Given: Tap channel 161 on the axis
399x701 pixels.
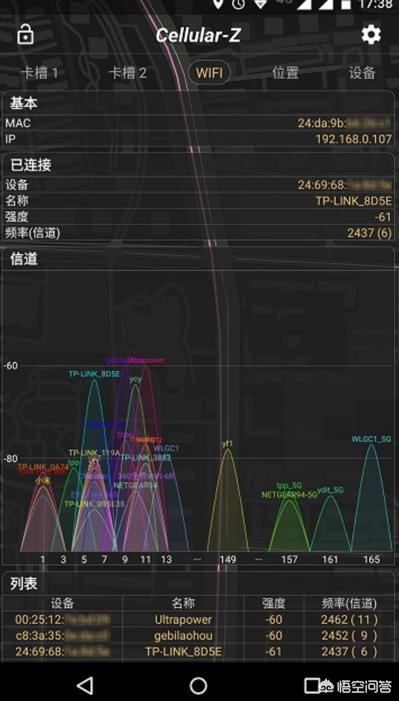Looking at the screenshot, I should [331, 559].
